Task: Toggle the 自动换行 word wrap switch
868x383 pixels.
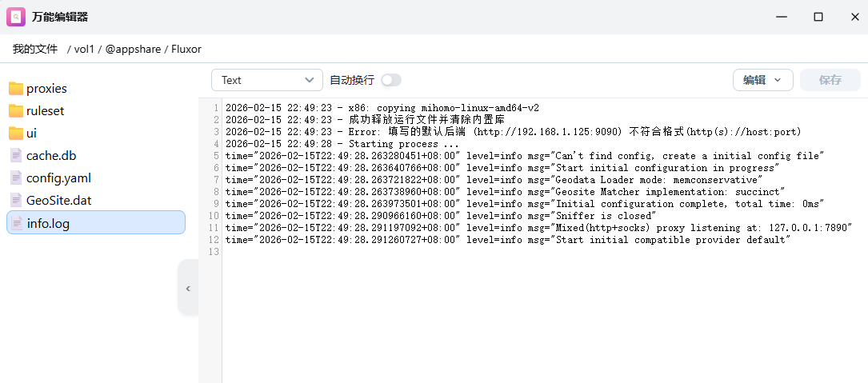Action: point(391,80)
